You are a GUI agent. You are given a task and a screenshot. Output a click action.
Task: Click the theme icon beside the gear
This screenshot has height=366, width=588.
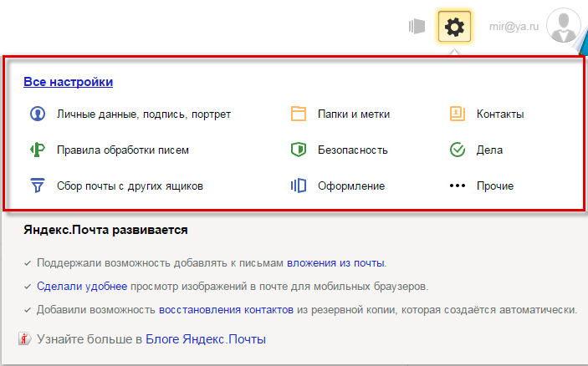(417, 26)
